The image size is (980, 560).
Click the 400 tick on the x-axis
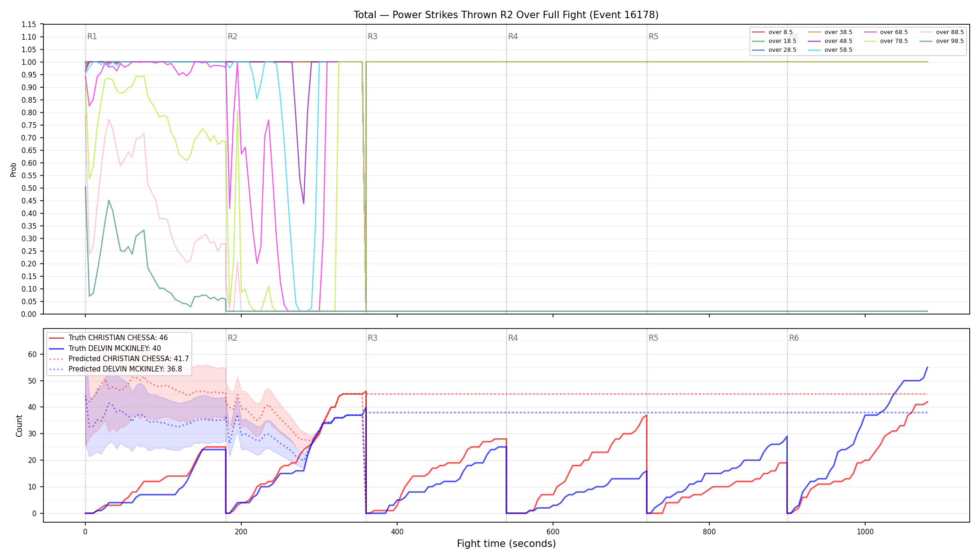coord(397,532)
